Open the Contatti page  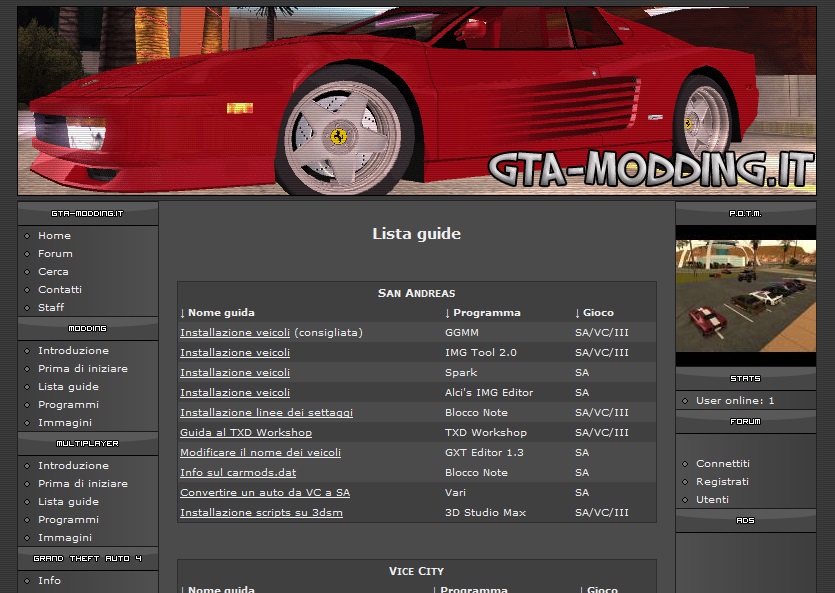click(x=60, y=290)
